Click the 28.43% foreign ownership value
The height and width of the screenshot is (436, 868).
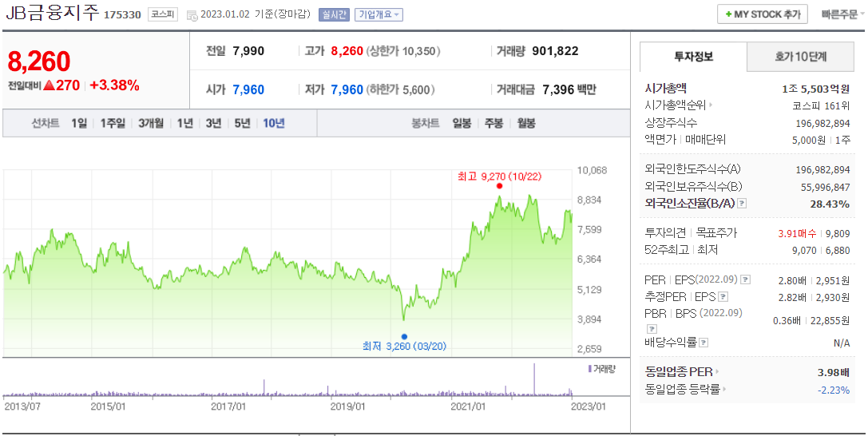pyautogui.click(x=830, y=204)
